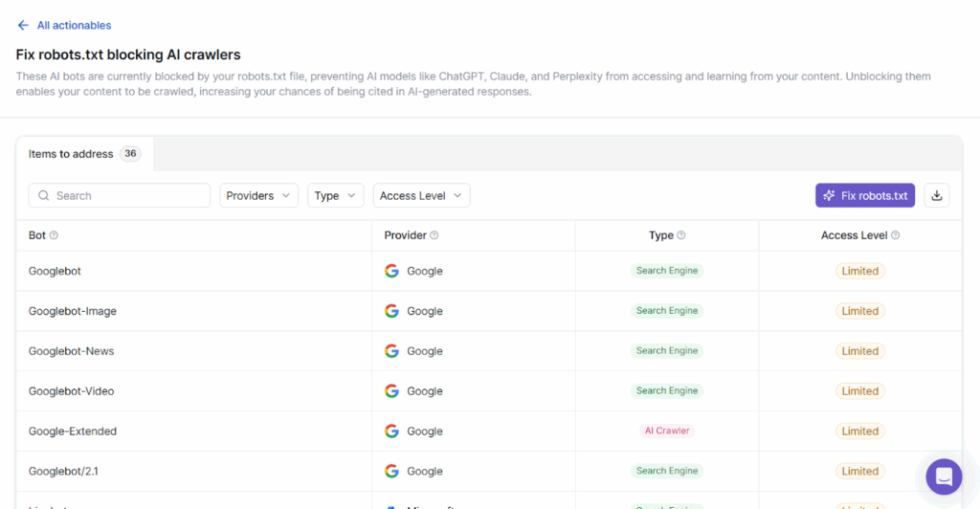This screenshot has height=509, width=980.
Task: Click the Limited badge in Googlebot-Video row
Action: click(x=860, y=391)
